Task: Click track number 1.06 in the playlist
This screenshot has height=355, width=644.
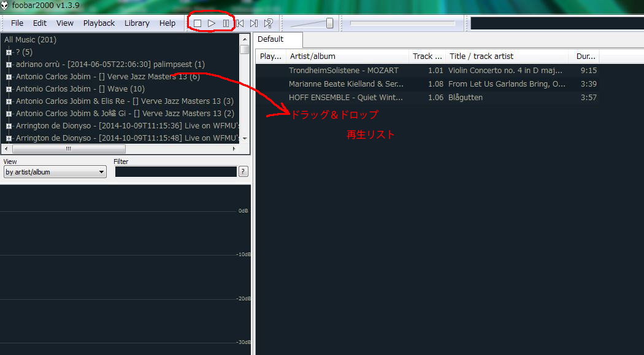Action: (x=435, y=98)
